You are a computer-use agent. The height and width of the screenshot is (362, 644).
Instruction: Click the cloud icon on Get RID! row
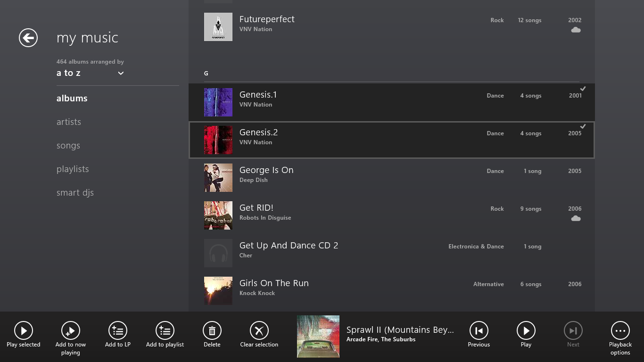576,218
